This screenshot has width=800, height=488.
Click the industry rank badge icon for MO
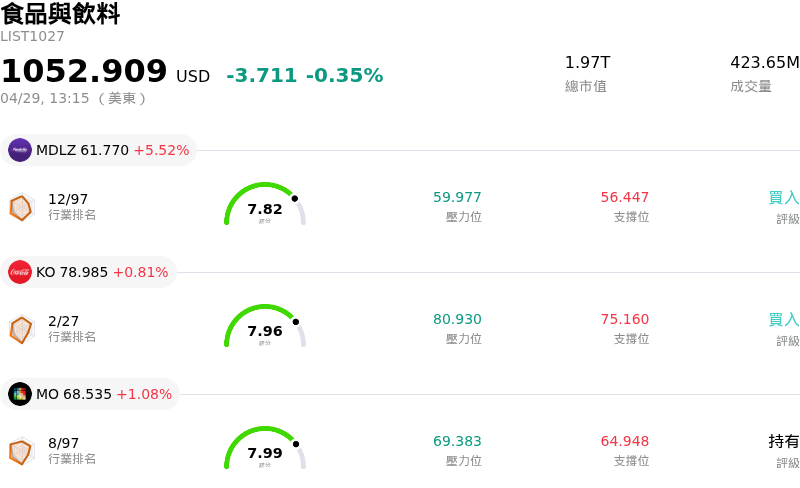(21, 451)
